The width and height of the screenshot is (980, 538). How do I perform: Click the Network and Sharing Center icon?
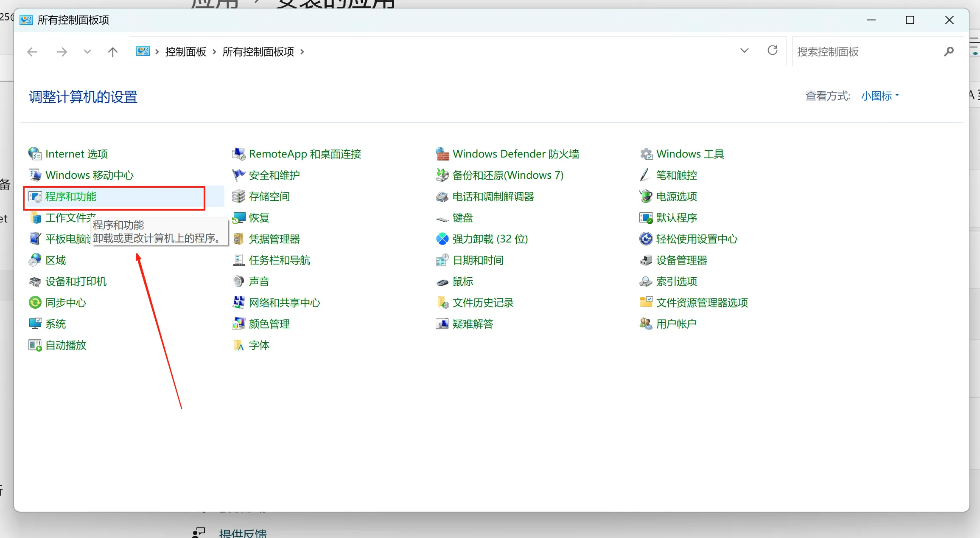pyautogui.click(x=238, y=302)
